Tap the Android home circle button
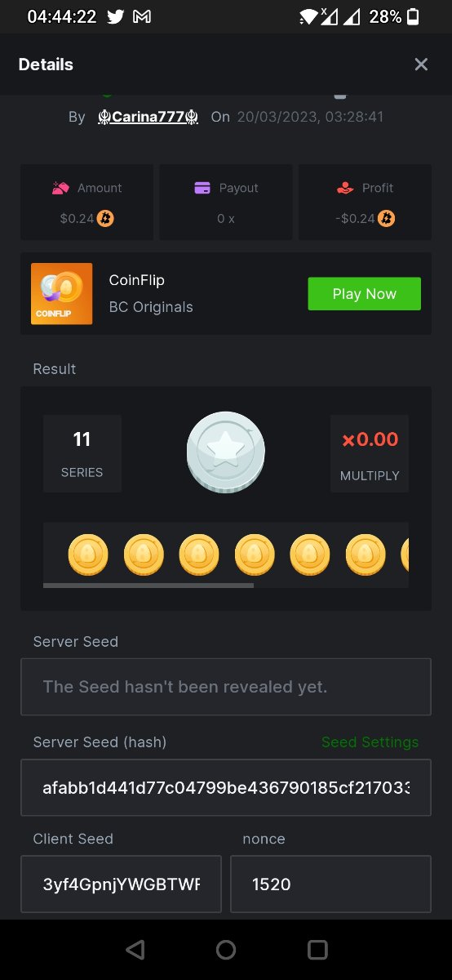452x980 pixels. click(226, 949)
